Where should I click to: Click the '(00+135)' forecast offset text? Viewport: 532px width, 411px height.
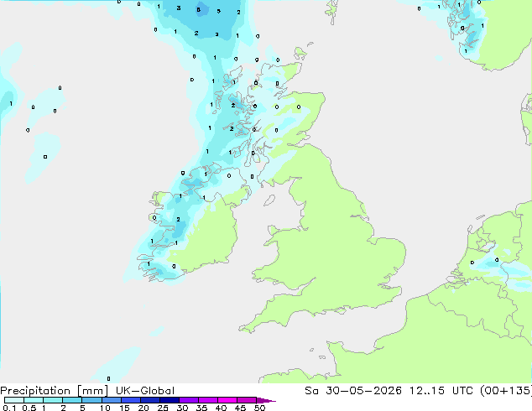click(x=506, y=391)
